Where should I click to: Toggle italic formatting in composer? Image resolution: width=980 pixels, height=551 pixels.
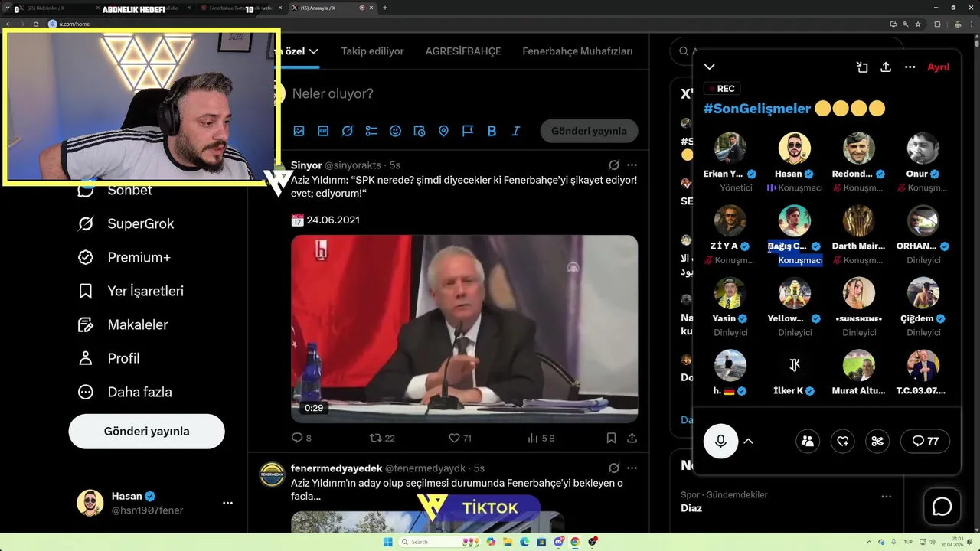(516, 131)
